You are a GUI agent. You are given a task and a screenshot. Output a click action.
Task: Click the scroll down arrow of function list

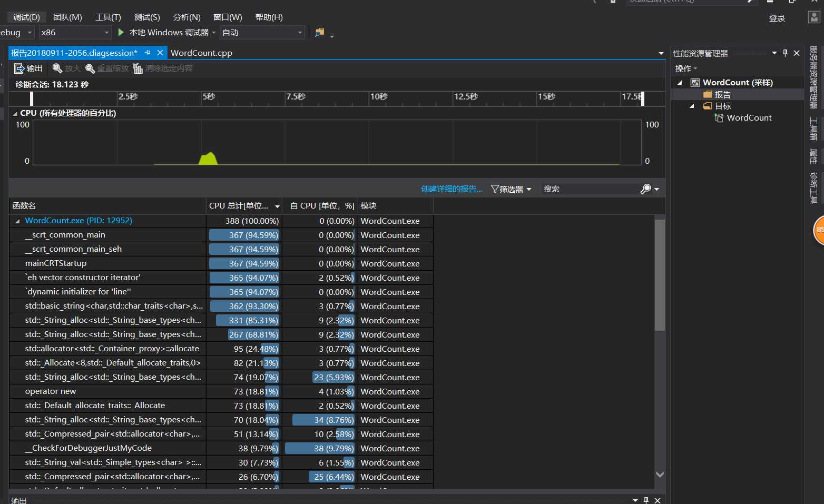[660, 475]
